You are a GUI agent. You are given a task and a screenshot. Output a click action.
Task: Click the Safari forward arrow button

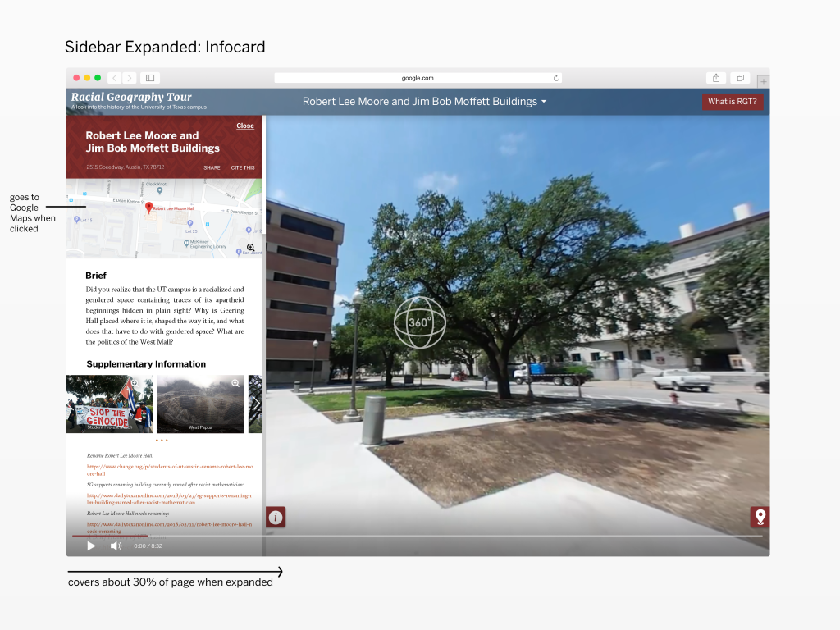(x=129, y=78)
